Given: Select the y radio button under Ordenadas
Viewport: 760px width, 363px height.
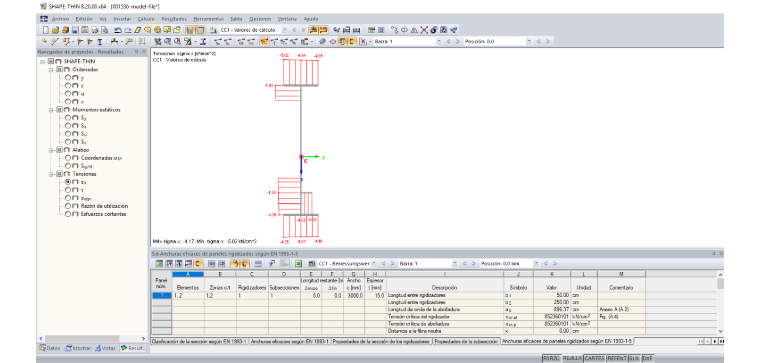Looking at the screenshot, I should tap(68, 78).
